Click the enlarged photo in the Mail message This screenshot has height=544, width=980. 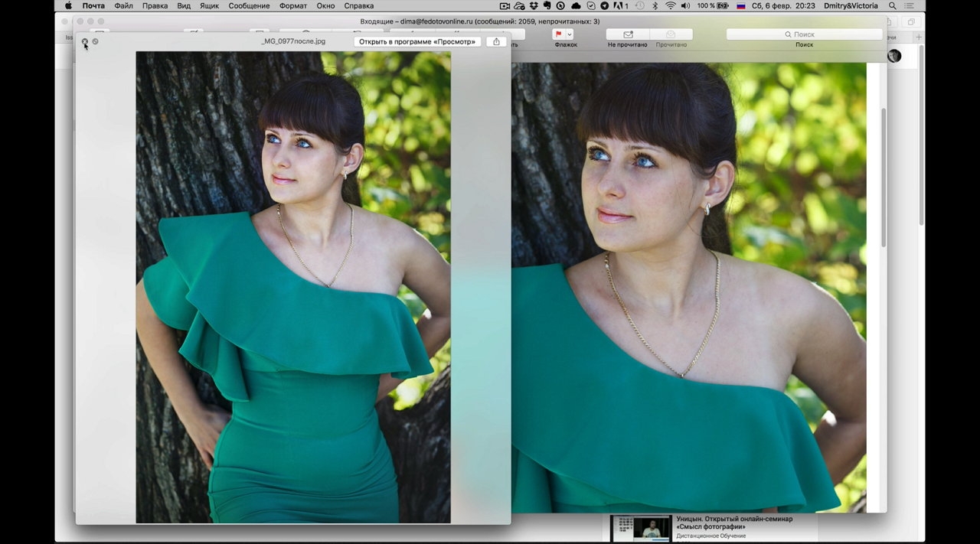689,287
